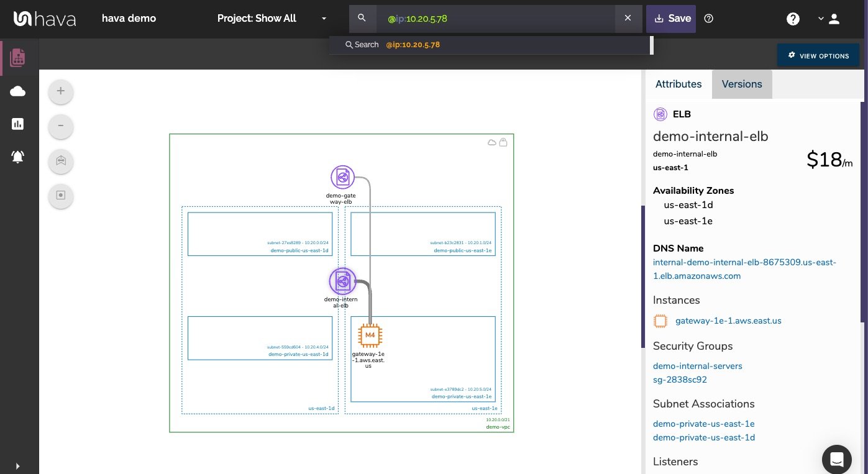Screen dimensions: 868x474
Task: Click the $18/m cost value
Action: tap(829, 160)
